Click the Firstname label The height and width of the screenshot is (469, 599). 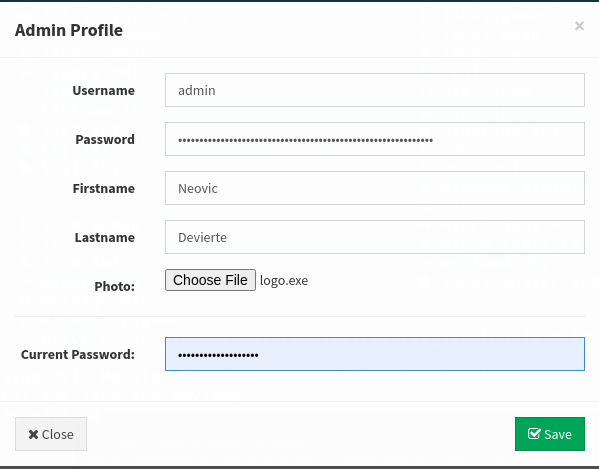pos(104,188)
